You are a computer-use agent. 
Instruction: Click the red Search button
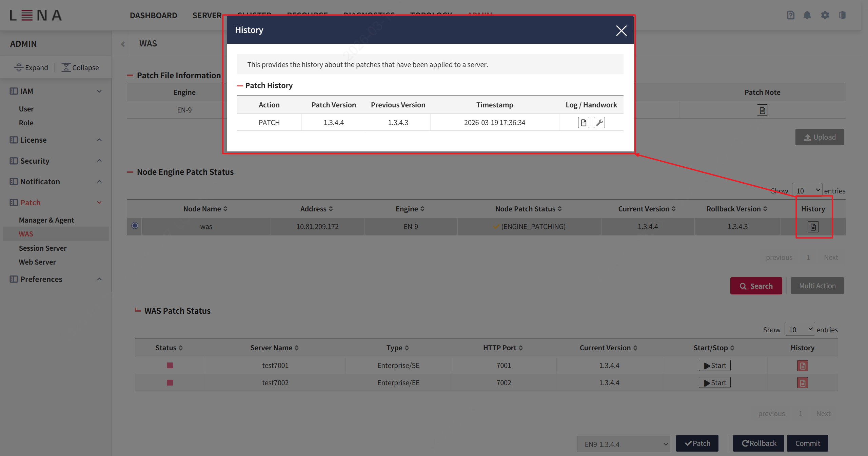tap(756, 286)
